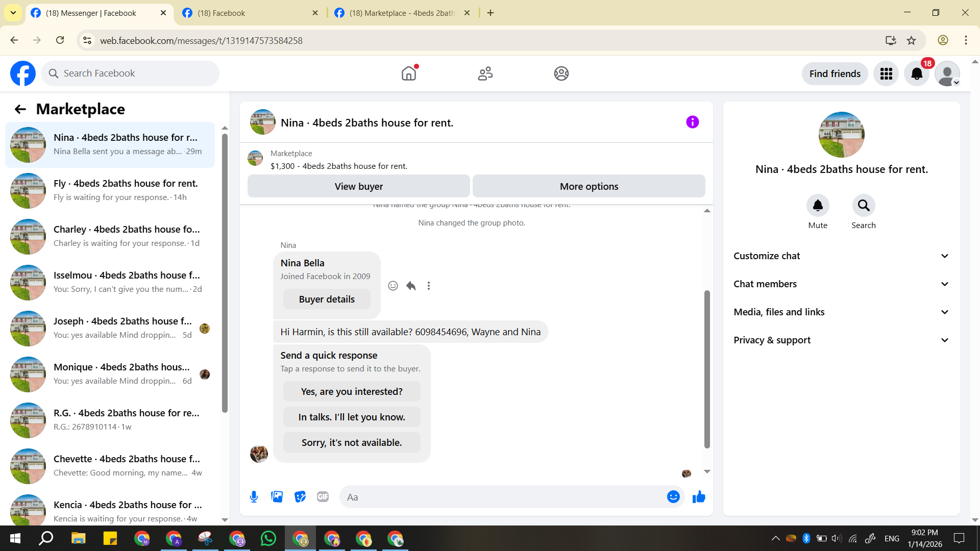
Task: Click the View buyer button
Action: (x=358, y=187)
